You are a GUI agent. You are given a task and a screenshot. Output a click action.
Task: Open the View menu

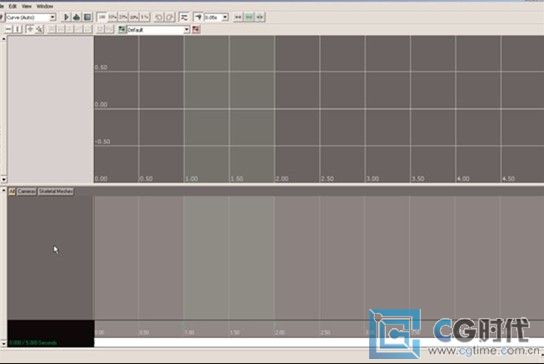pos(26,6)
